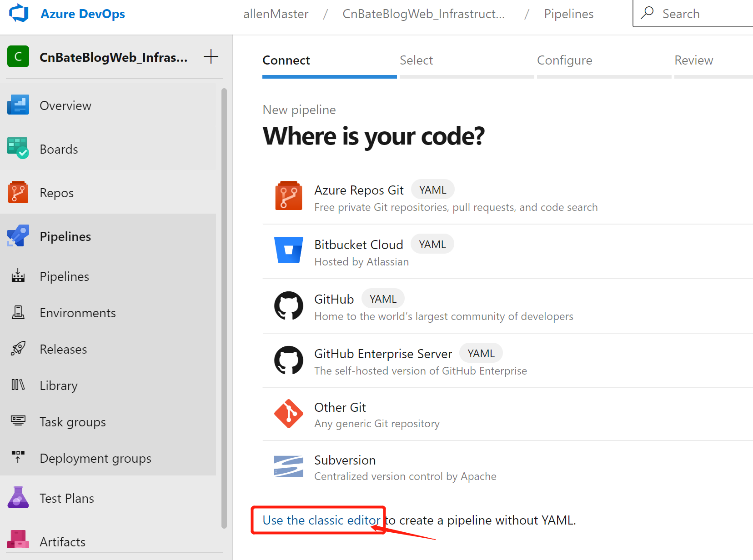
Task: Open the allenMaster organization breadcrumb
Action: pos(276,14)
